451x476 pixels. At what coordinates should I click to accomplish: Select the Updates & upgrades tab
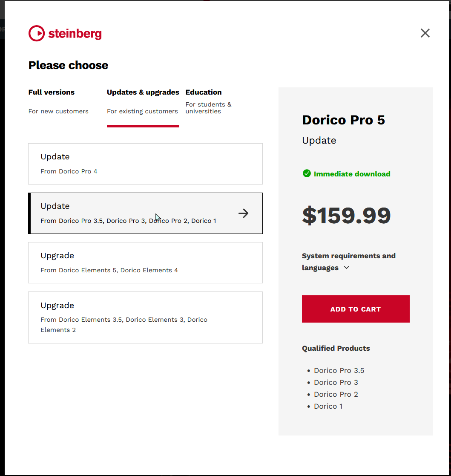[143, 92]
